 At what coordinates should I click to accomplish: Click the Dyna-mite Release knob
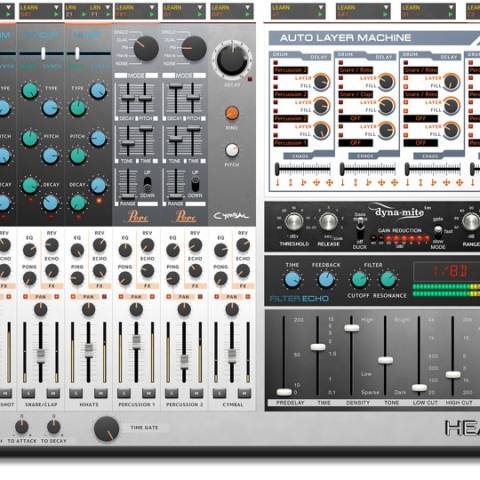point(329,222)
